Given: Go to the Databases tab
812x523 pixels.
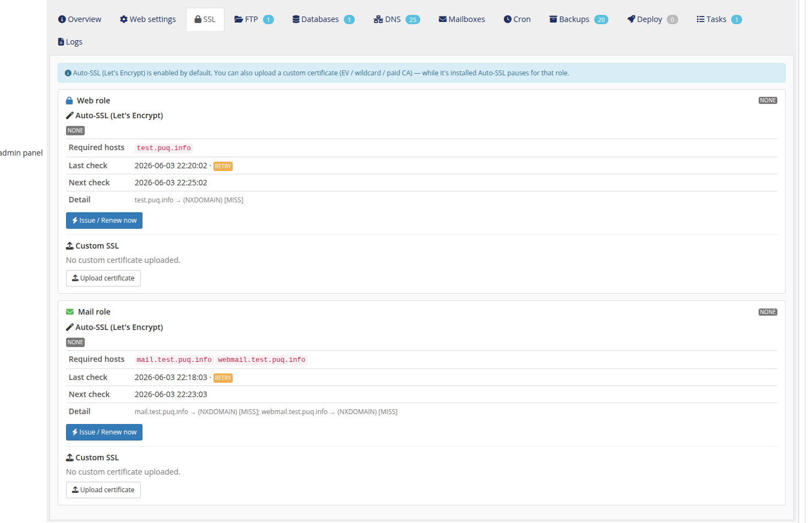Looking at the screenshot, I should click(x=323, y=19).
